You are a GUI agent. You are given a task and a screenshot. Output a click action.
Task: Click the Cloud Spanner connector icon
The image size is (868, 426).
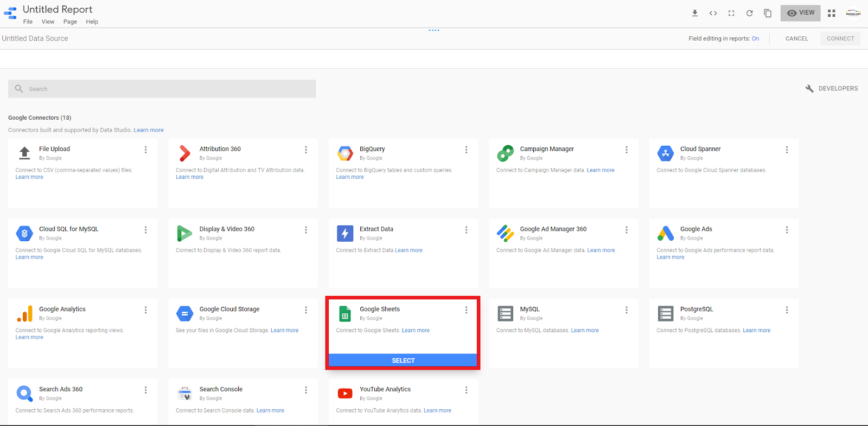coord(666,153)
